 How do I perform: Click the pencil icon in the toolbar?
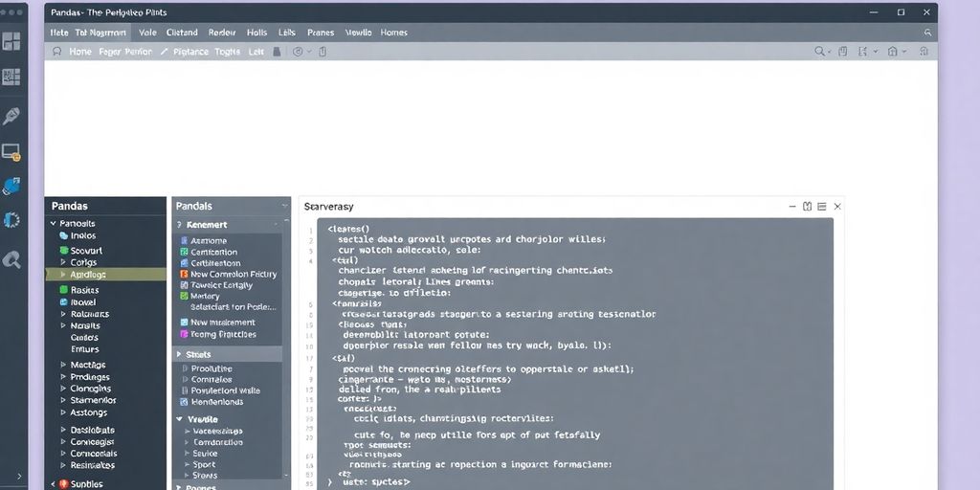tap(164, 52)
